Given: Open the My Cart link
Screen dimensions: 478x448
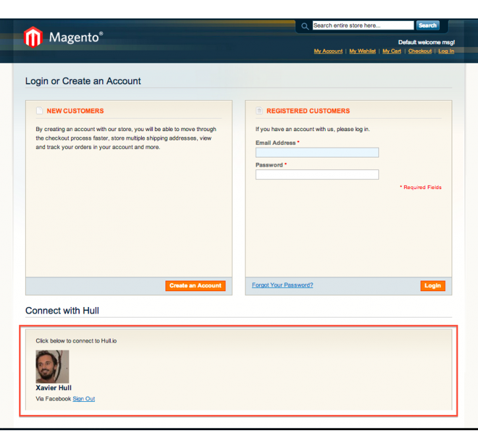Looking at the screenshot, I should 392,51.
